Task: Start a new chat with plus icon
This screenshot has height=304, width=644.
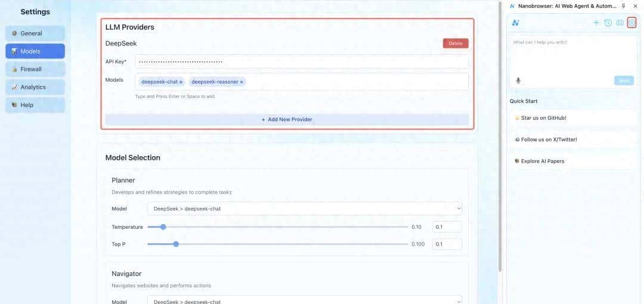Action: pos(596,23)
